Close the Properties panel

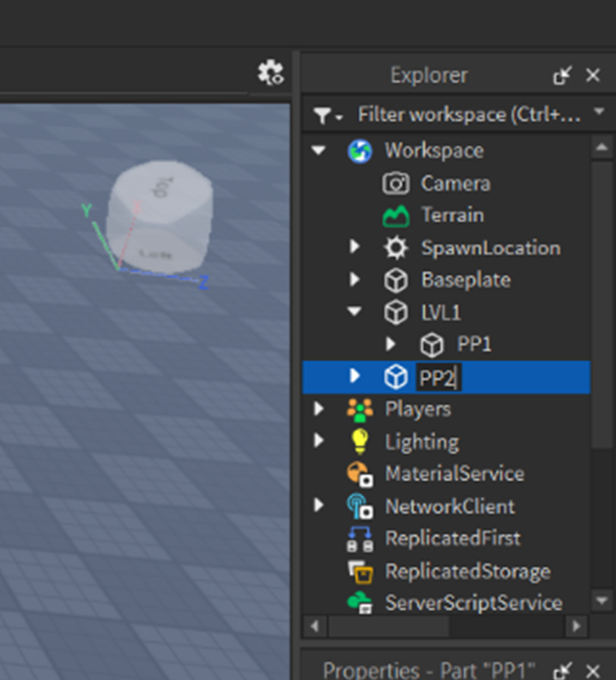(x=593, y=670)
